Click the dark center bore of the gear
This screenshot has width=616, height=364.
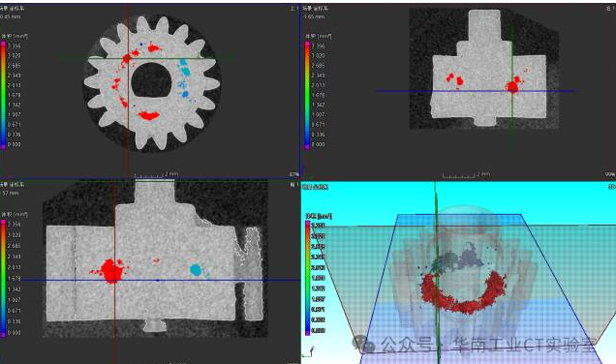point(151,80)
